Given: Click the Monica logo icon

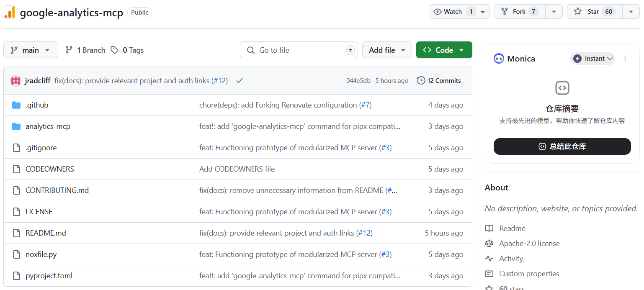Looking at the screenshot, I should (499, 59).
